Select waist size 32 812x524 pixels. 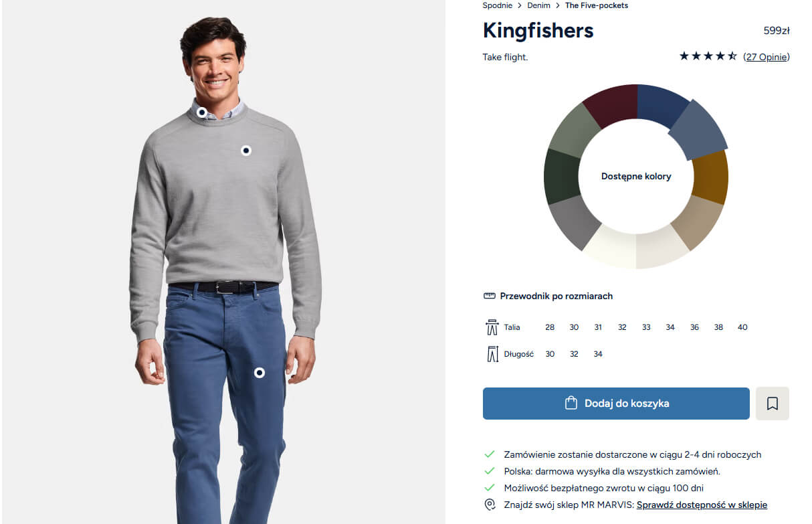coord(622,327)
